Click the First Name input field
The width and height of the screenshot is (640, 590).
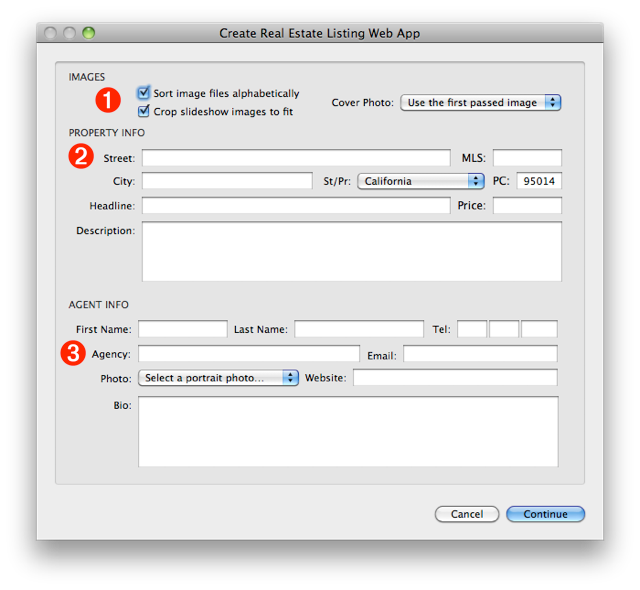pyautogui.click(x=182, y=329)
